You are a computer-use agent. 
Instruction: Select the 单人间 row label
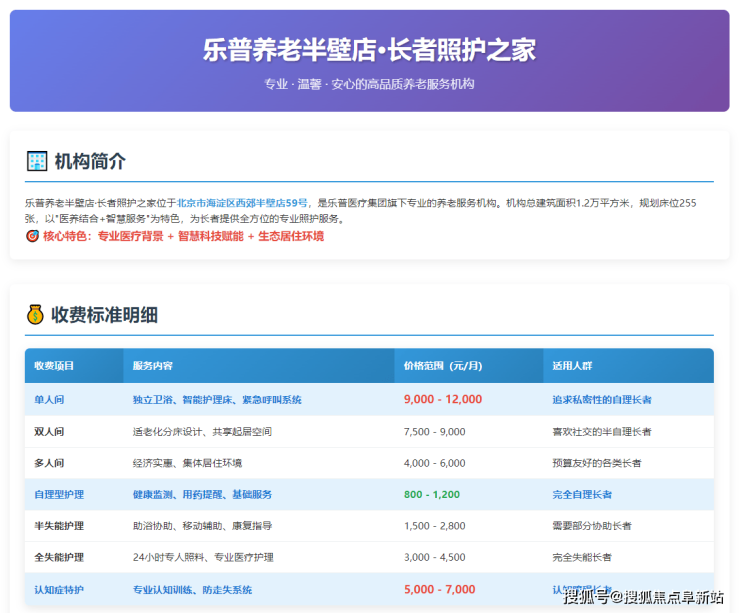coord(49,400)
